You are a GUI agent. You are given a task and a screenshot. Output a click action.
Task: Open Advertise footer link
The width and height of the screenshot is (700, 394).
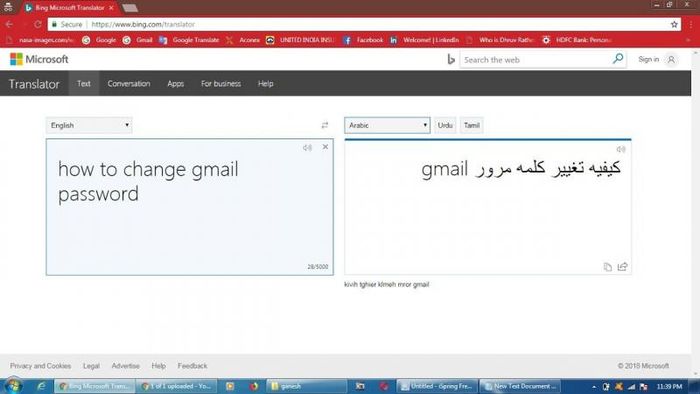[125, 365]
